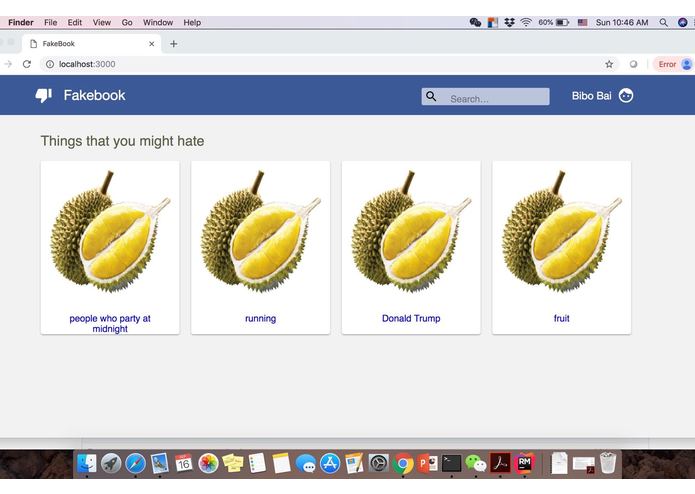Click the magnifier icon in the Fakebook search bar
This screenshot has height=494, width=695.
[431, 96]
